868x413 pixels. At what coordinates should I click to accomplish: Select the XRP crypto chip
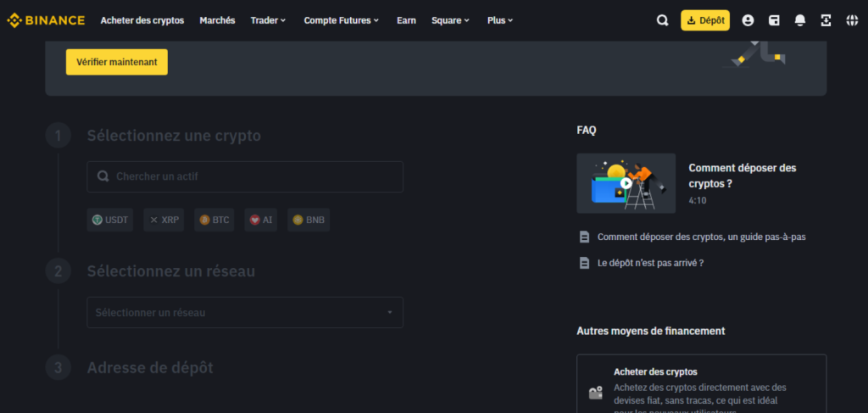point(164,220)
